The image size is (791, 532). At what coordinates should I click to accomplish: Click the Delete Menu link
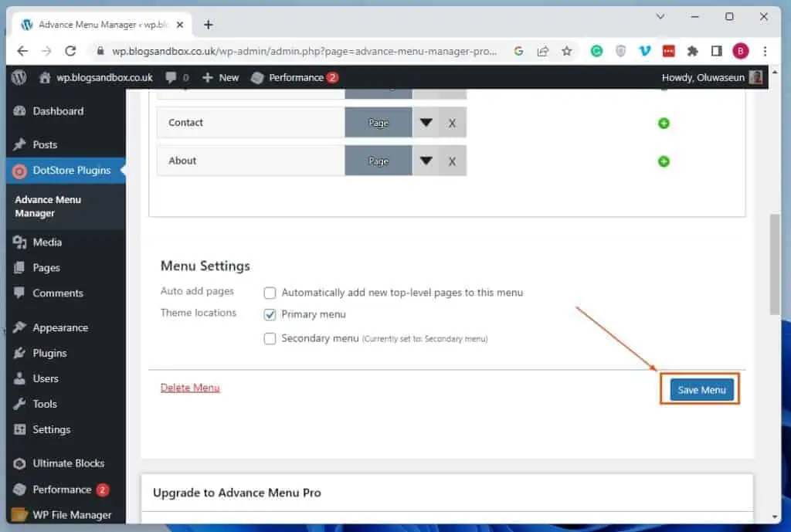[x=189, y=387]
